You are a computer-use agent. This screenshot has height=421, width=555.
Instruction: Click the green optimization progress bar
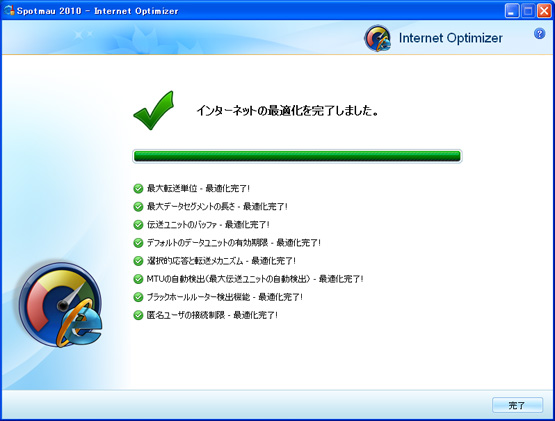point(297,156)
